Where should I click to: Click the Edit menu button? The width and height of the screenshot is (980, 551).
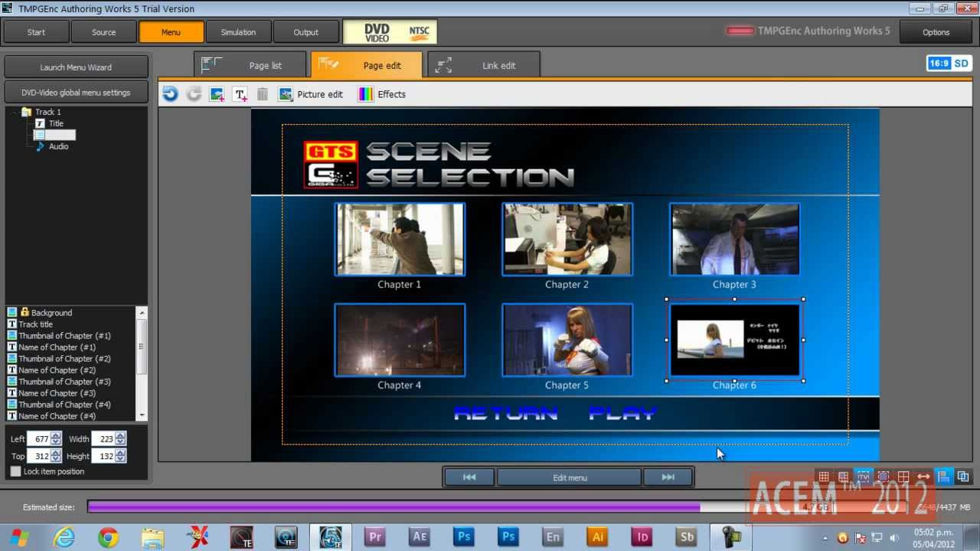(570, 478)
